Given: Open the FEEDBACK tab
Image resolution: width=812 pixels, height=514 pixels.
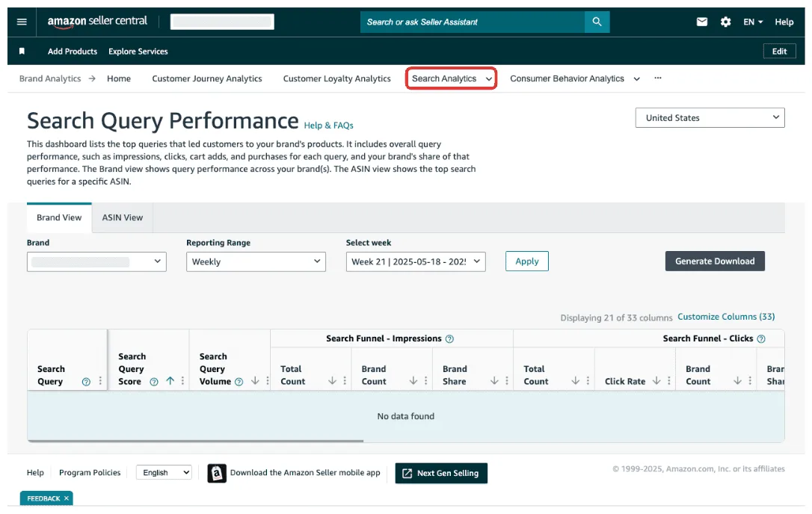Looking at the screenshot, I should [x=43, y=498].
